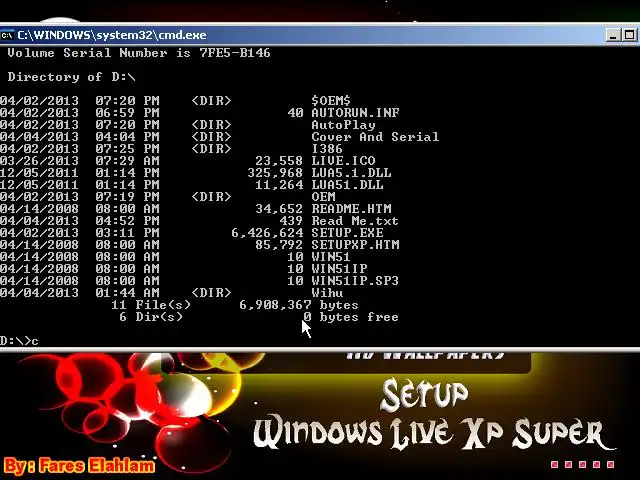This screenshot has height=480, width=640.
Task: Click the $OEM$ directory entry
Action: (331, 101)
